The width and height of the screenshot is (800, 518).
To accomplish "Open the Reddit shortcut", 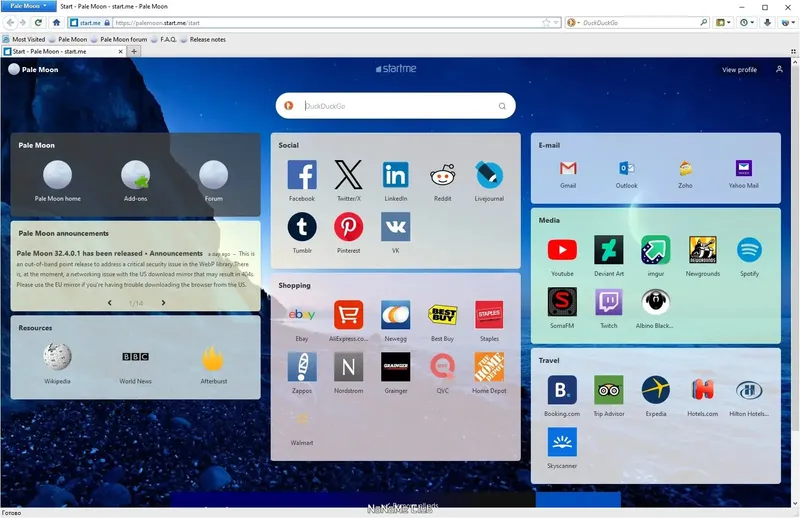I will point(442,175).
